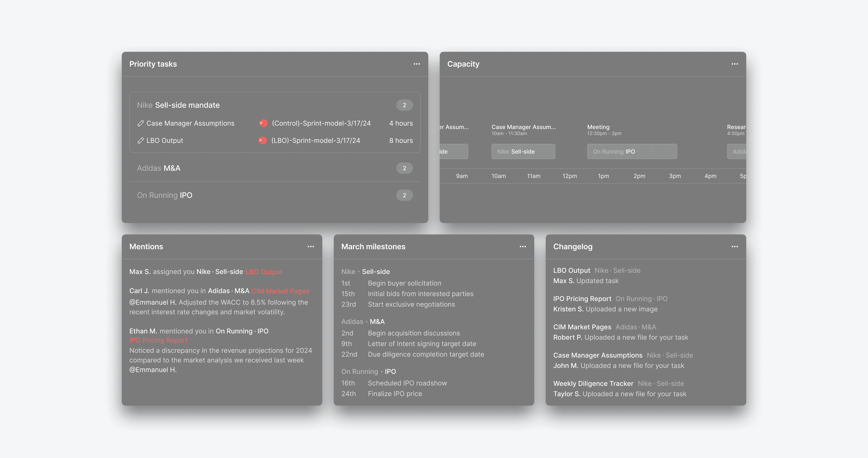Open Changelog card more options menu

click(735, 246)
